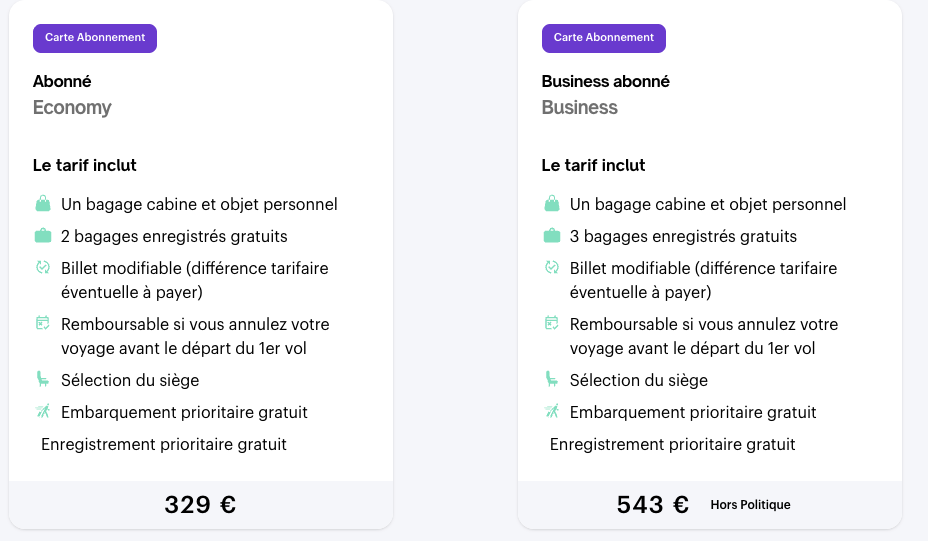Click the cabin bag icon in Business card
Screen dimensions: 928x541
pyautogui.click(x=552, y=204)
